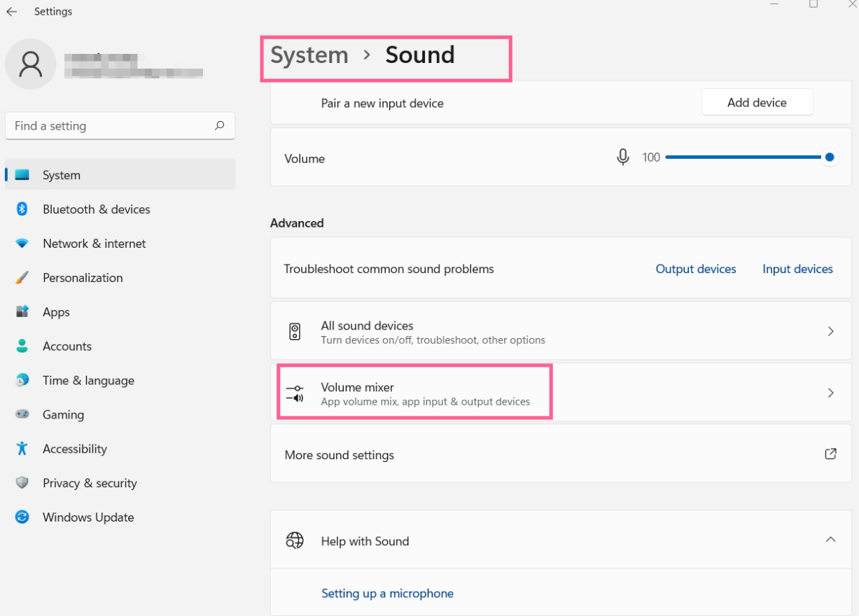Screen dimensions: 859x616
Task: Go to Windows Update
Action: click(120, 517)
